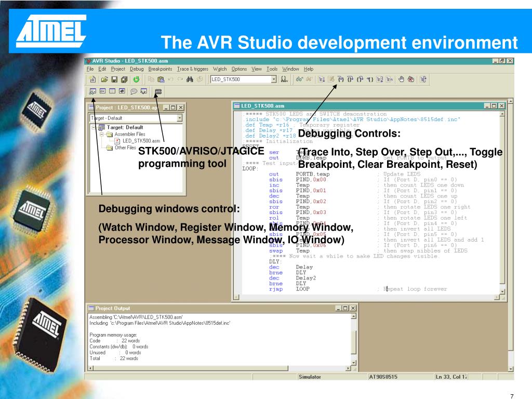
Task: Open the Debug menu
Action: coord(137,69)
